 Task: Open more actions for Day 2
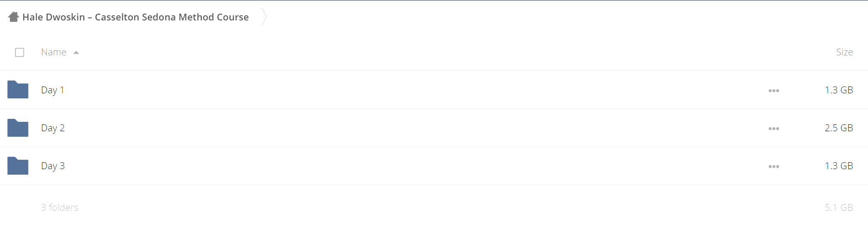tap(773, 128)
